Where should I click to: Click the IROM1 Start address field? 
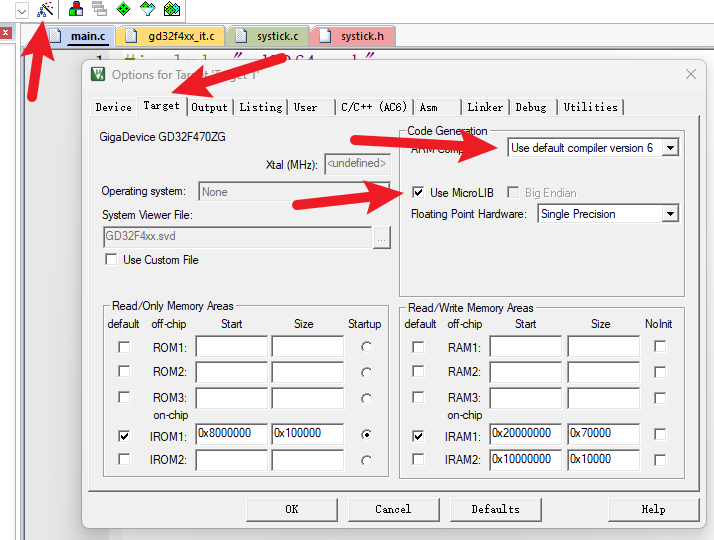click(231, 434)
